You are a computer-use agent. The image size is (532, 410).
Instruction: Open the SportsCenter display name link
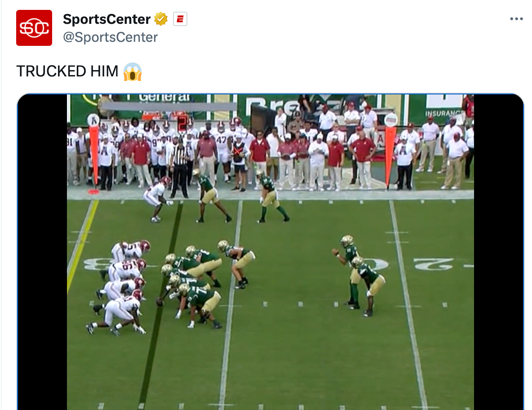(x=106, y=19)
